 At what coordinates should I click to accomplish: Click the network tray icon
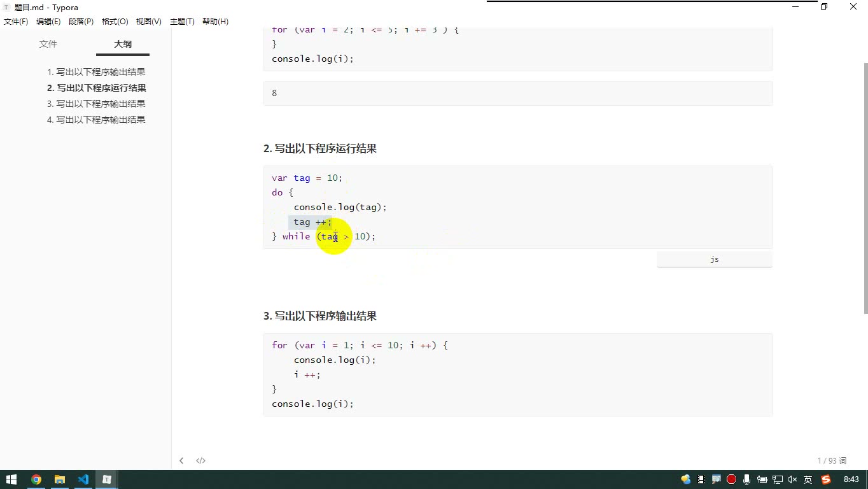point(777,479)
